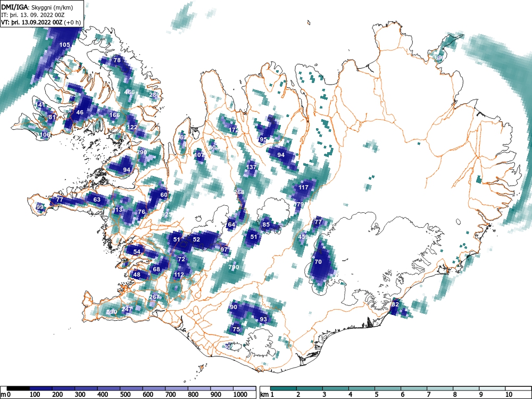
Task: Select the 'm0' legend label
Action: (x=6, y=395)
